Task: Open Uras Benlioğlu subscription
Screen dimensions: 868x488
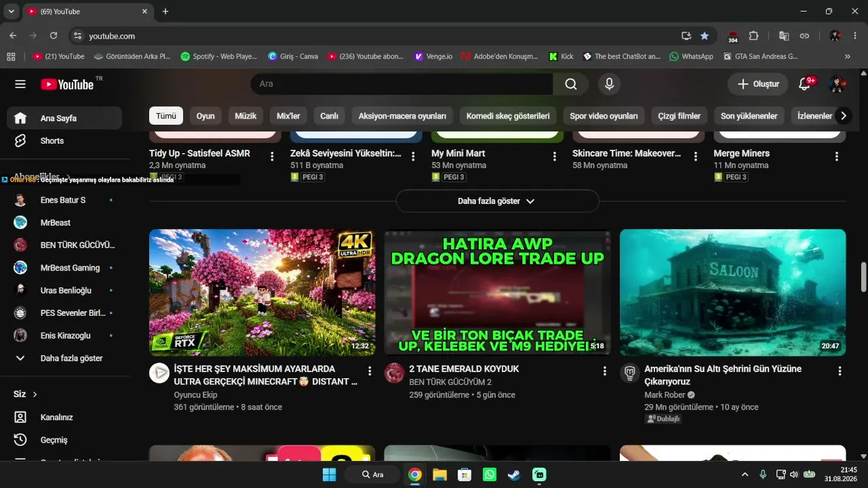Action: click(x=64, y=290)
